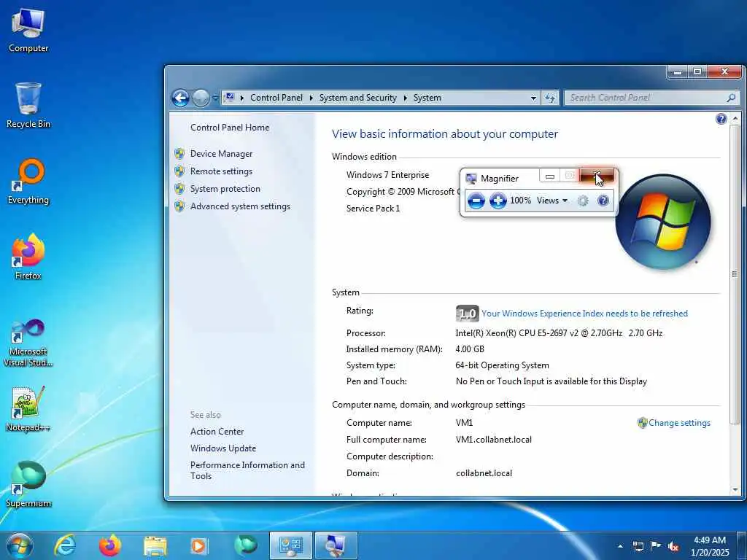Expand arrow before Control Panel breadcrumb
Image resolution: width=747 pixels, height=560 pixels.
(x=242, y=98)
